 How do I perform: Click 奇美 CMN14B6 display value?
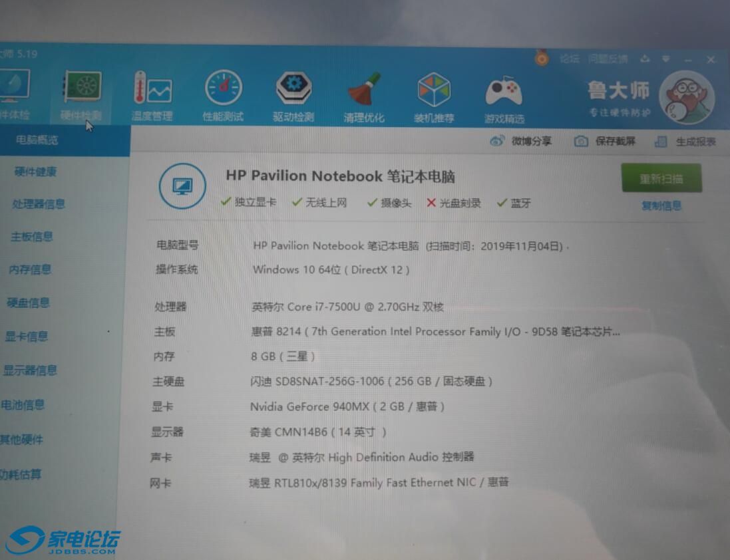(x=318, y=432)
